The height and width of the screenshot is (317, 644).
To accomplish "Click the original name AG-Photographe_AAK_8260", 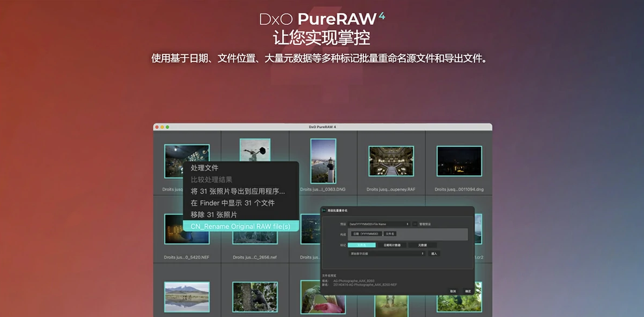I will click(x=354, y=281).
